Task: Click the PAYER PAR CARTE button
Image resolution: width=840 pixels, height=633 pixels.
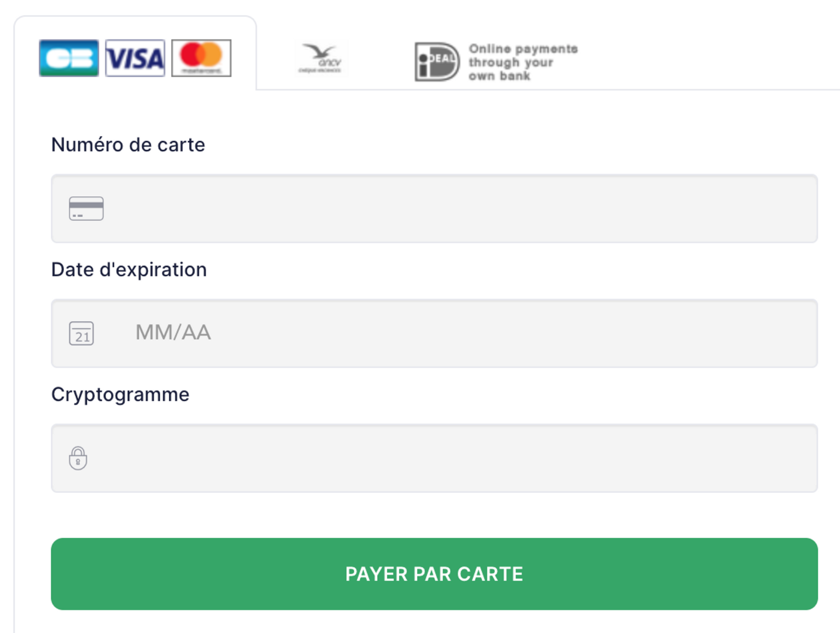Action: pyautogui.click(x=434, y=574)
